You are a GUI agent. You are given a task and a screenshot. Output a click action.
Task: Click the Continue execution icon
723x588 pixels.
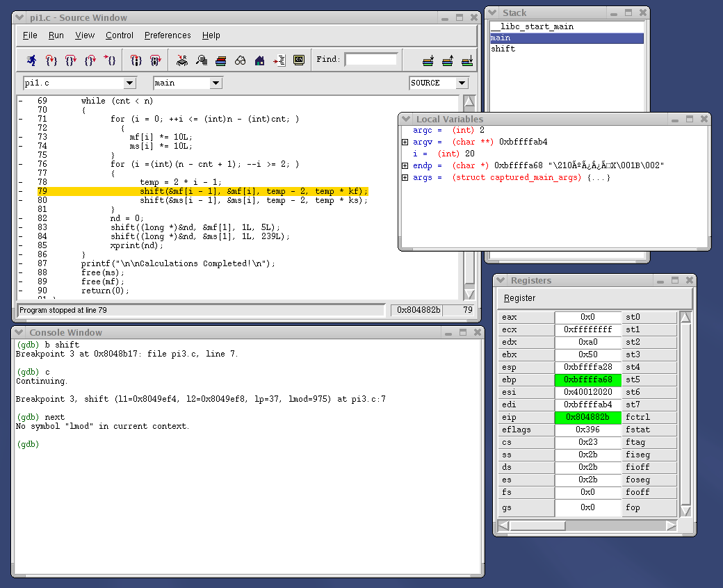[110, 60]
